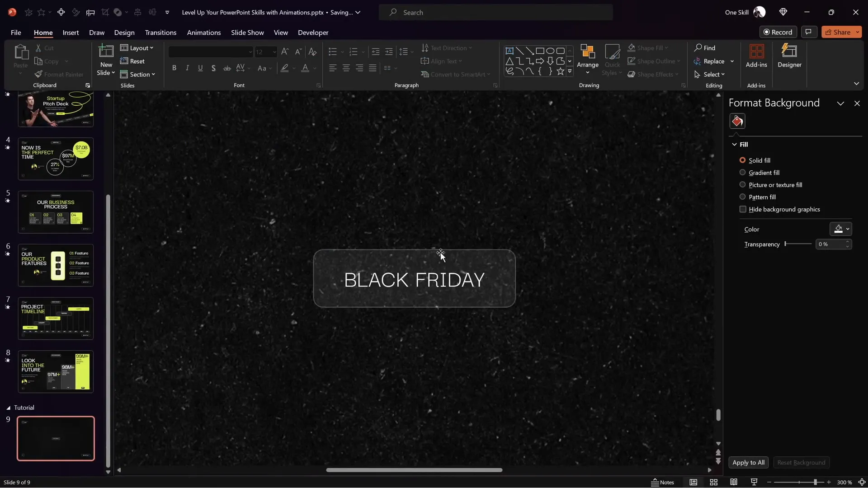Switch to Slide Sorter view
This screenshot has height=488, width=868.
pos(714,482)
